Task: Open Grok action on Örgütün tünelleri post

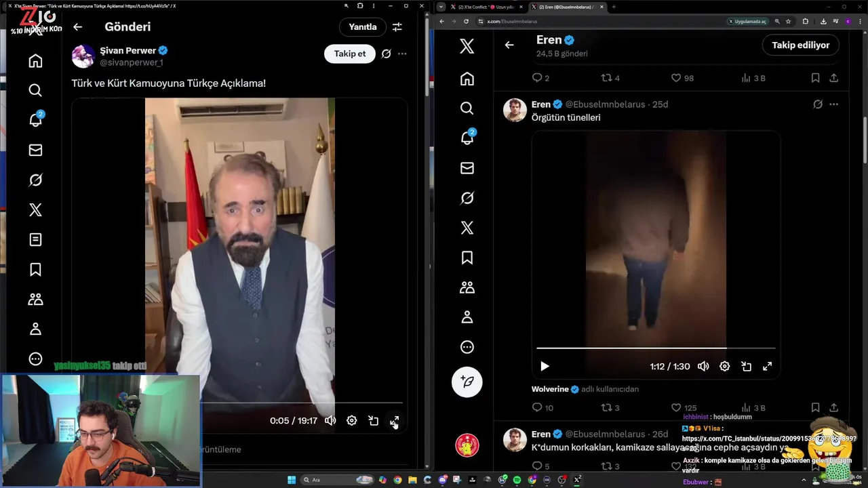Action: coord(818,104)
